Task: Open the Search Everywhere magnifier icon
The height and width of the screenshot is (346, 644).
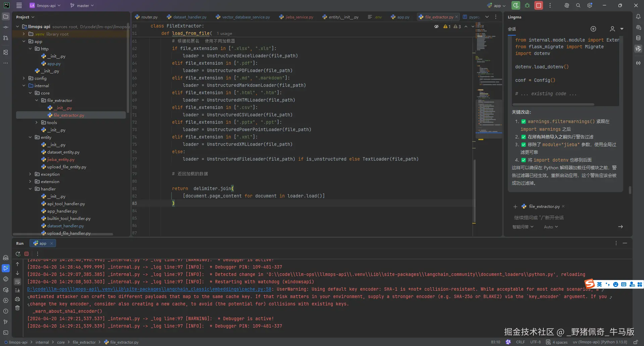Action: pos(578,5)
